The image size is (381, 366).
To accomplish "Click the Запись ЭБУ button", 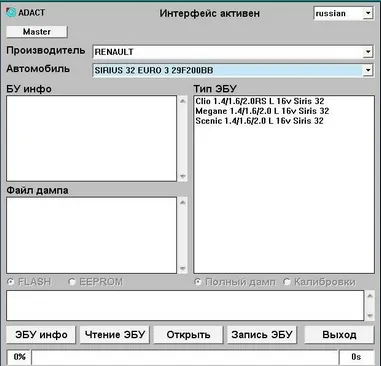I will [x=262, y=335].
